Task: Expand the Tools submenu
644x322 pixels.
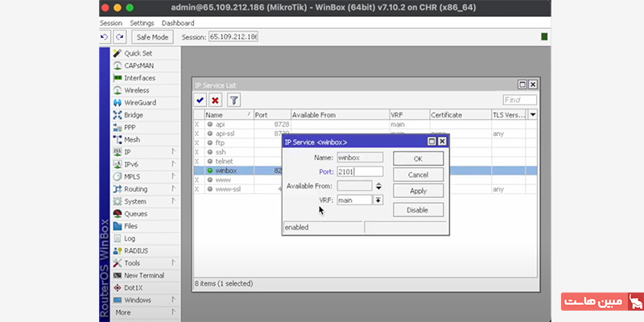Action: pyautogui.click(x=146, y=263)
